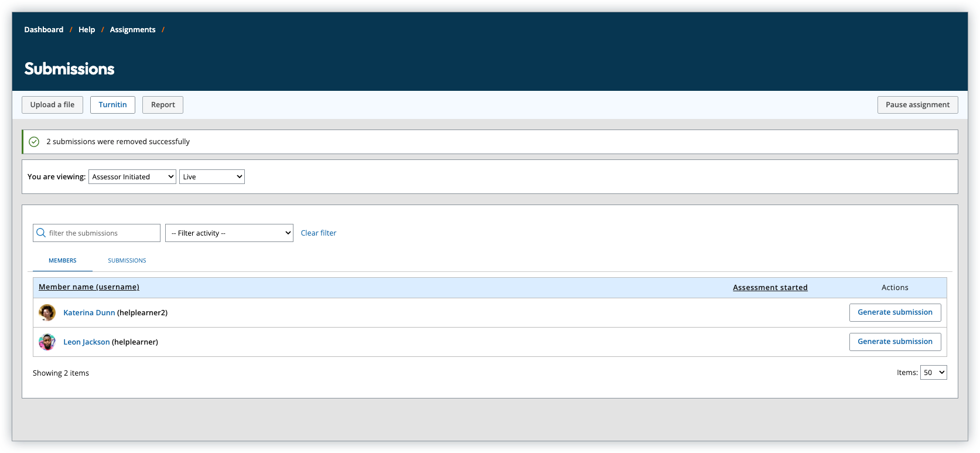
Task: Switch to the Submissions tab
Action: (127, 260)
